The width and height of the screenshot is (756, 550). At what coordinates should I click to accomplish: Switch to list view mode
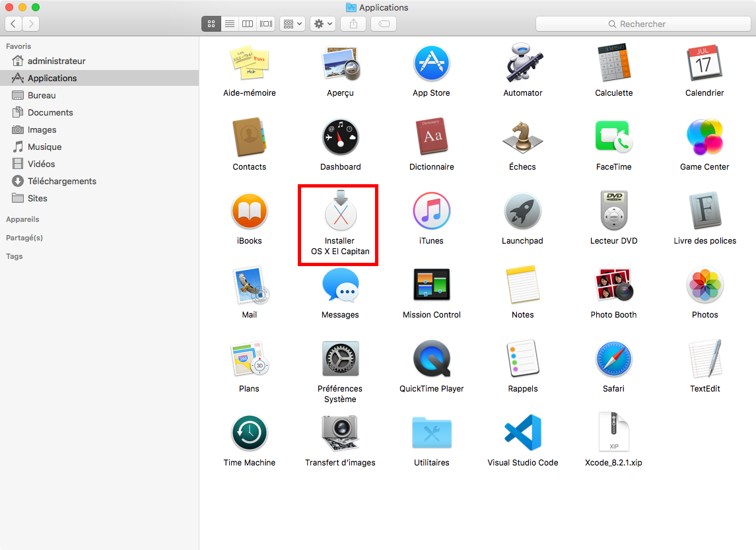click(x=230, y=24)
